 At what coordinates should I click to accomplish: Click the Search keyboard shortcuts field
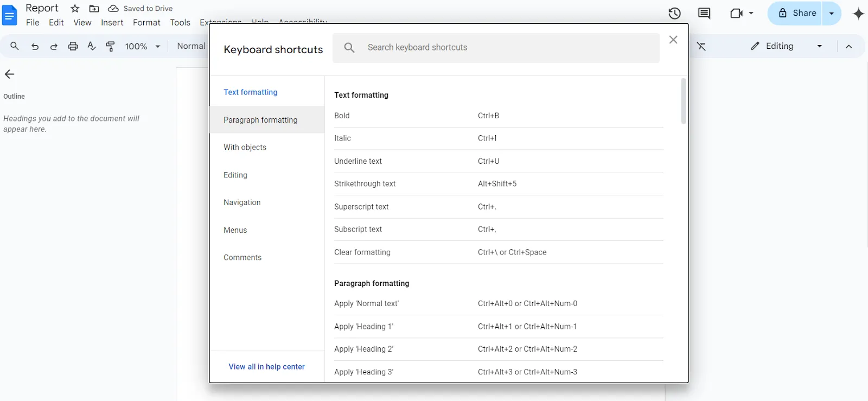click(x=496, y=48)
